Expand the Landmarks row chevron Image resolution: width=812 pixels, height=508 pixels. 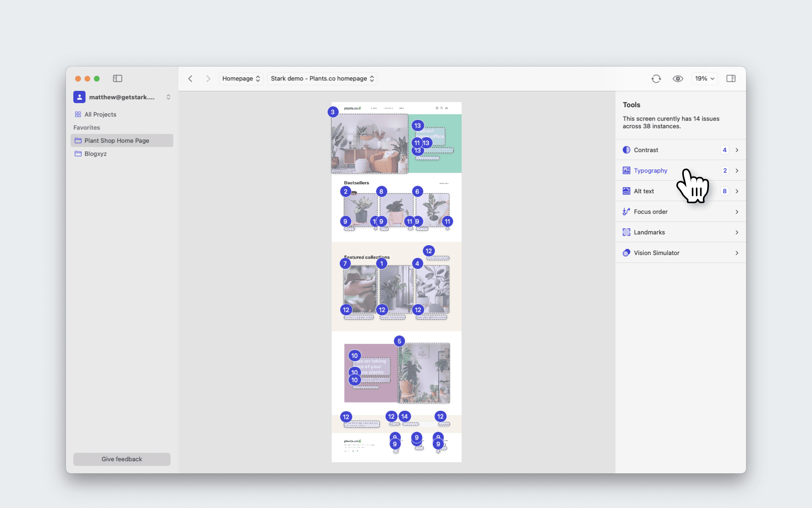tap(737, 232)
